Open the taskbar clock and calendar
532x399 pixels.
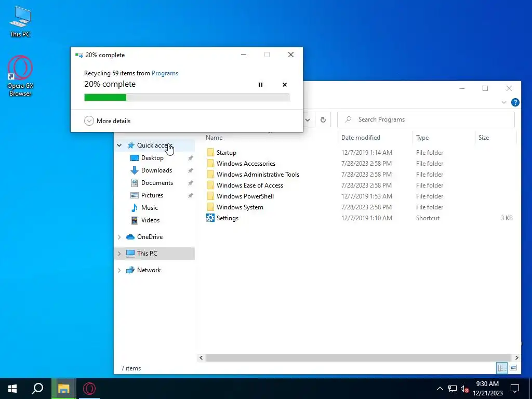(487, 389)
